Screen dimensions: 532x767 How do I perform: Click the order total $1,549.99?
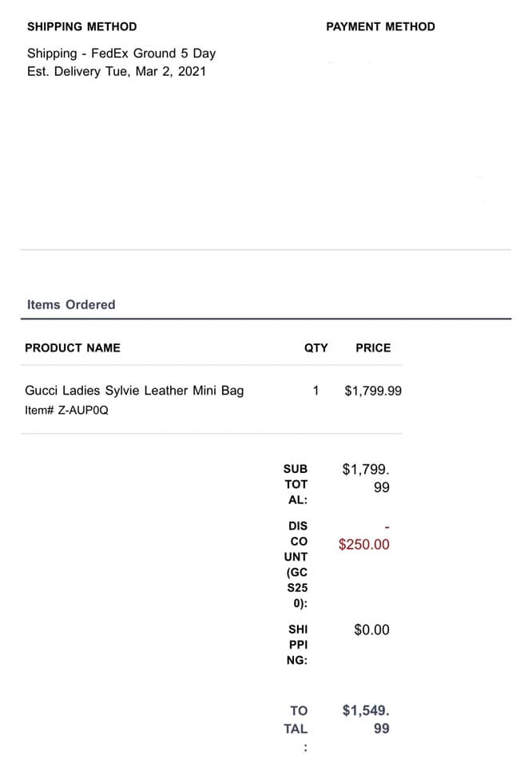(x=366, y=719)
